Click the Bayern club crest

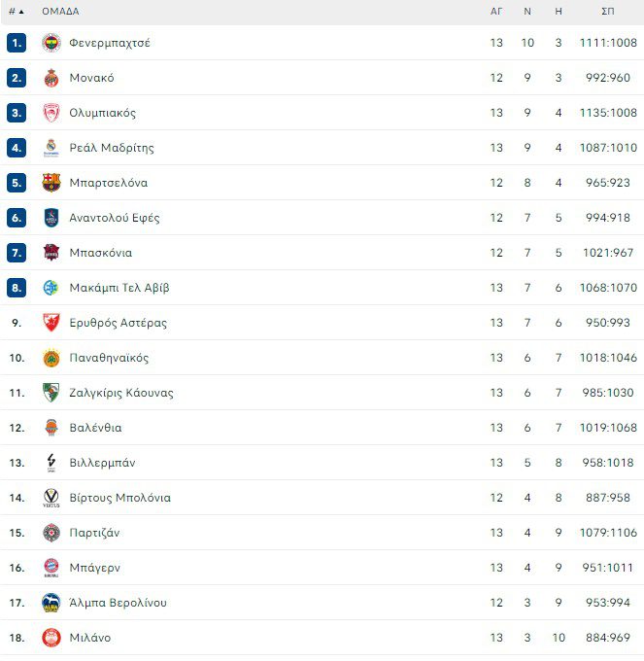[x=51, y=568]
